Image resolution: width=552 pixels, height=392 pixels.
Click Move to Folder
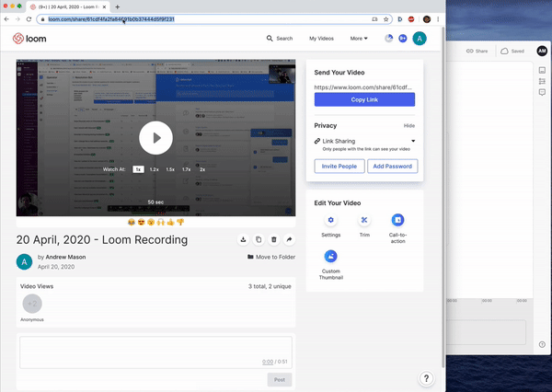pos(271,257)
